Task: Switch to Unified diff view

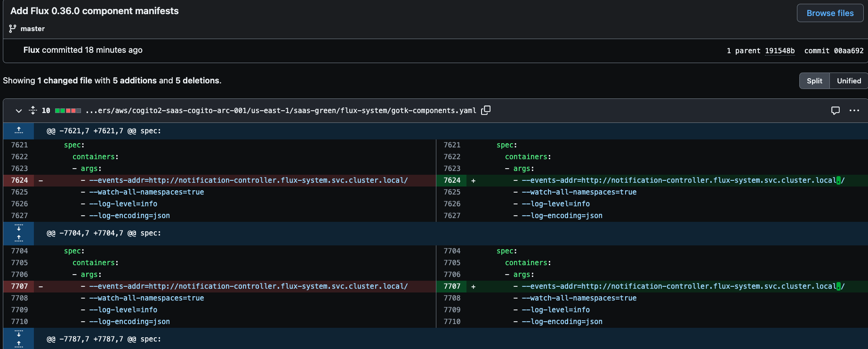Action: click(849, 81)
